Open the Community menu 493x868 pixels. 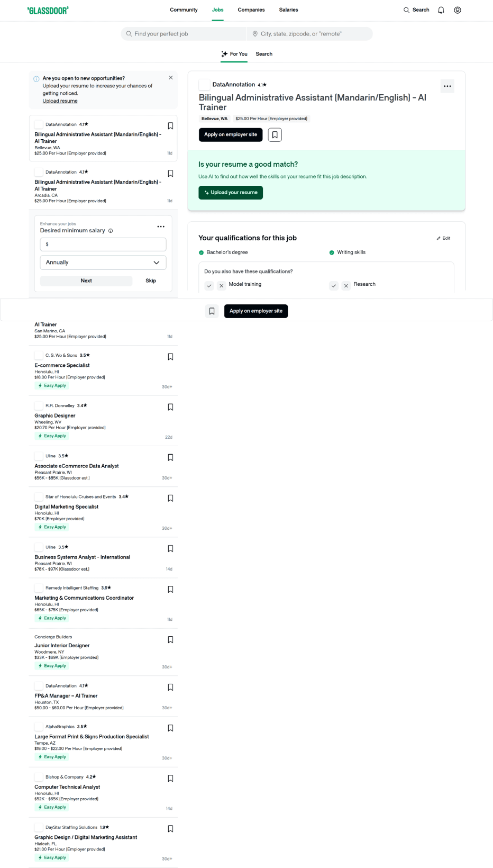(x=184, y=10)
